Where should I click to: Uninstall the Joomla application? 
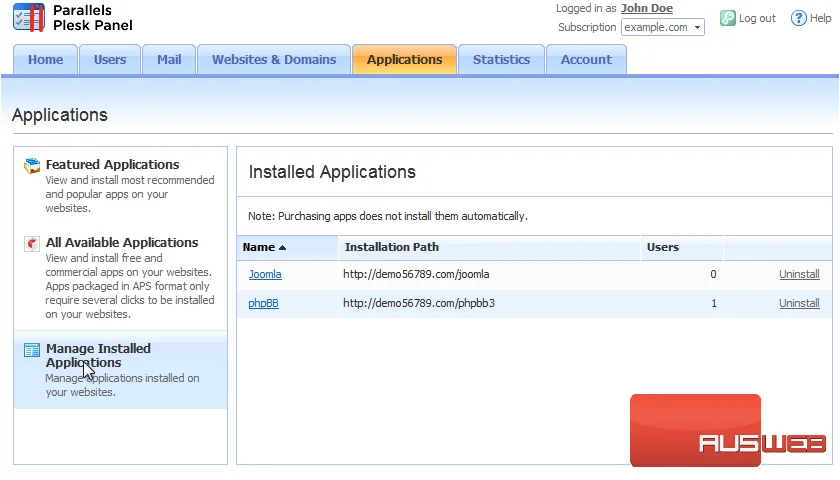(x=799, y=274)
